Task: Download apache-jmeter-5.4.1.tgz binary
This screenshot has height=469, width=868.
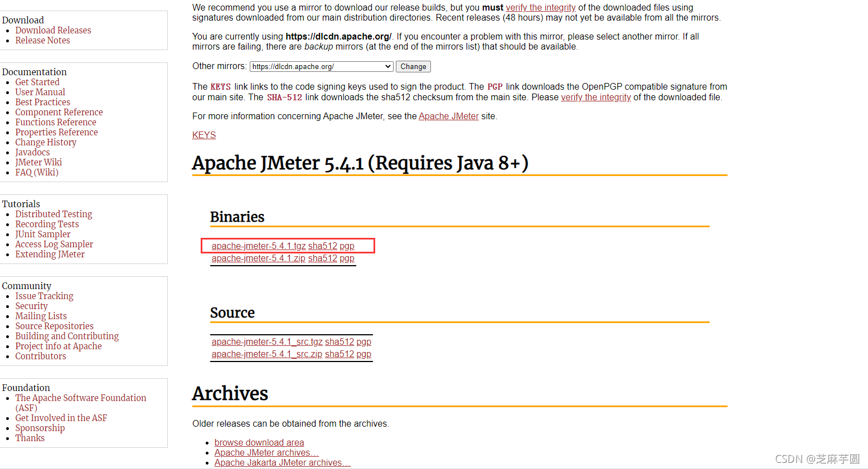Action: 259,246
